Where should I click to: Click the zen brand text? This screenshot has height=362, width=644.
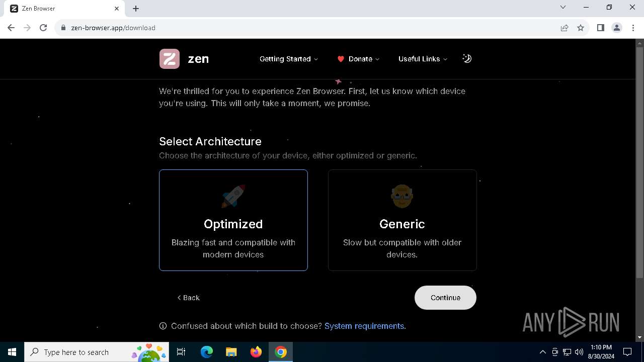[198, 59]
